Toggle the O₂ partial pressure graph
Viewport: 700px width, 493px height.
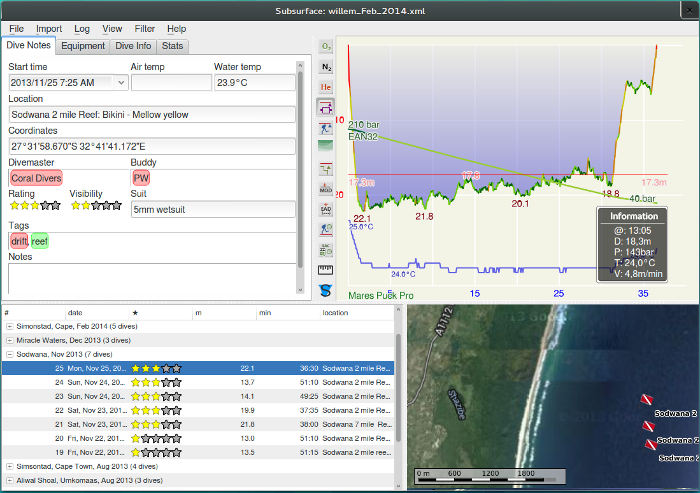pyautogui.click(x=326, y=46)
